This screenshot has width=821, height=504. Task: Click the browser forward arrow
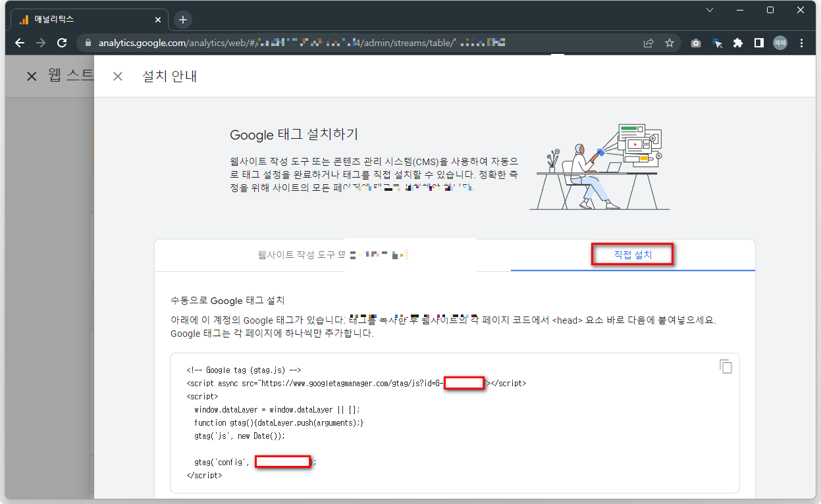[x=40, y=42]
